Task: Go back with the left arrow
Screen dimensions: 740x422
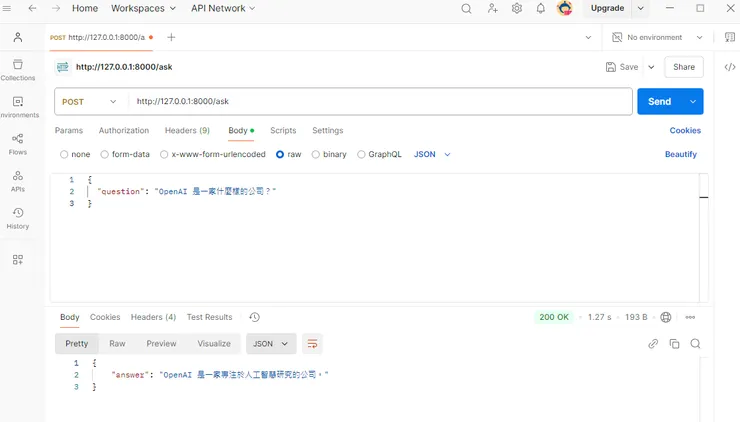Action: 32,8
